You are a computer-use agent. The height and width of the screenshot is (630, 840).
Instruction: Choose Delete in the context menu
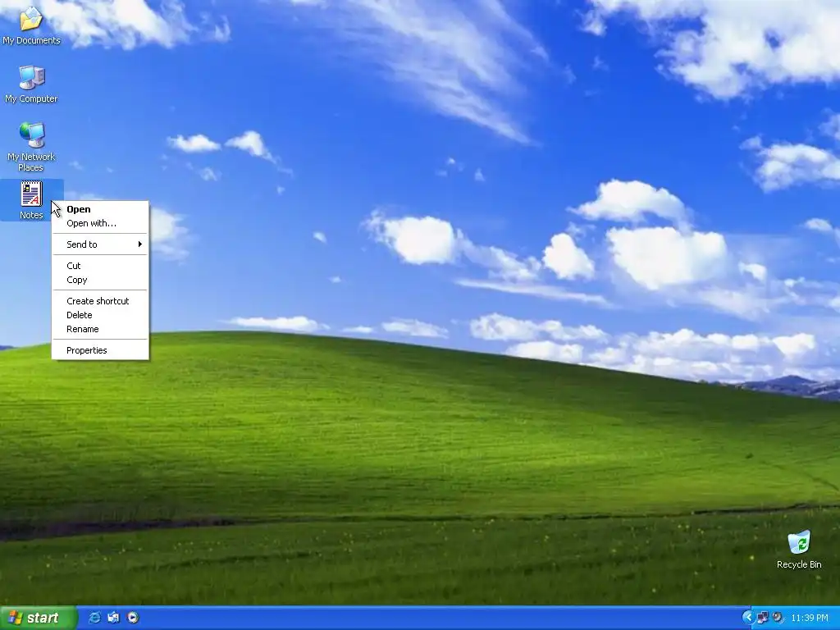[100, 315]
